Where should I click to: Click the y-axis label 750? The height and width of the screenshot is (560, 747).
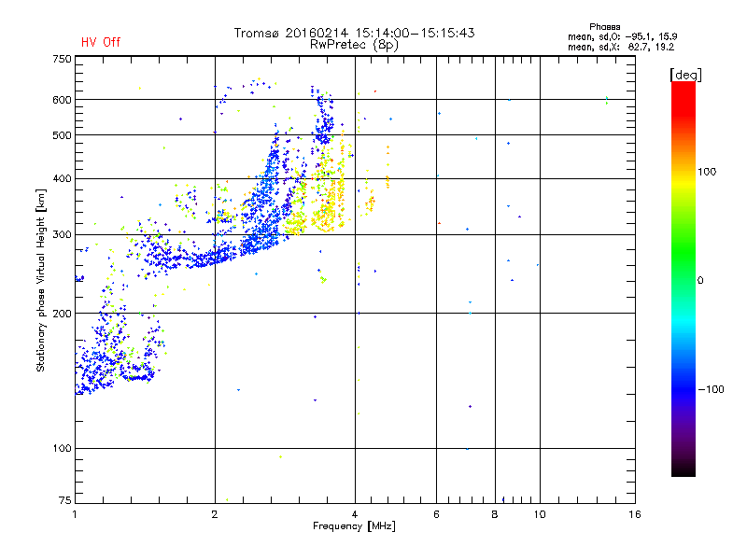[x=62, y=59]
